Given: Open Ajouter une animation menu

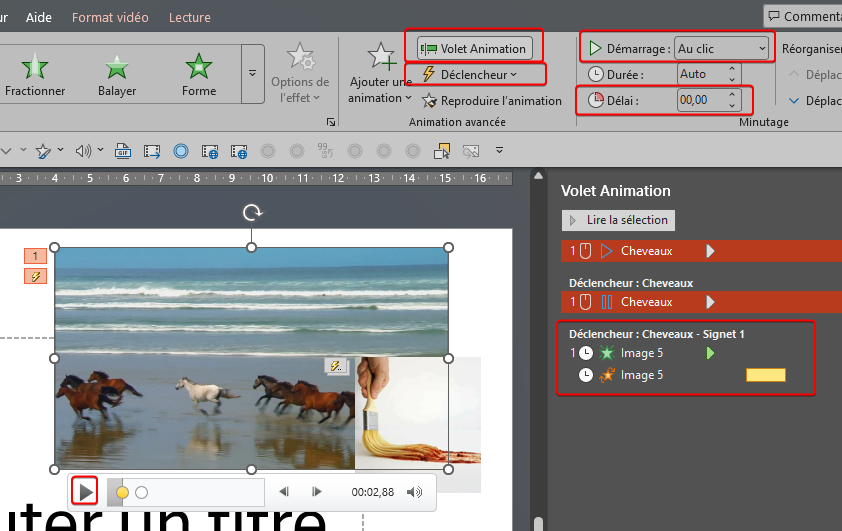Looking at the screenshot, I should [x=380, y=73].
